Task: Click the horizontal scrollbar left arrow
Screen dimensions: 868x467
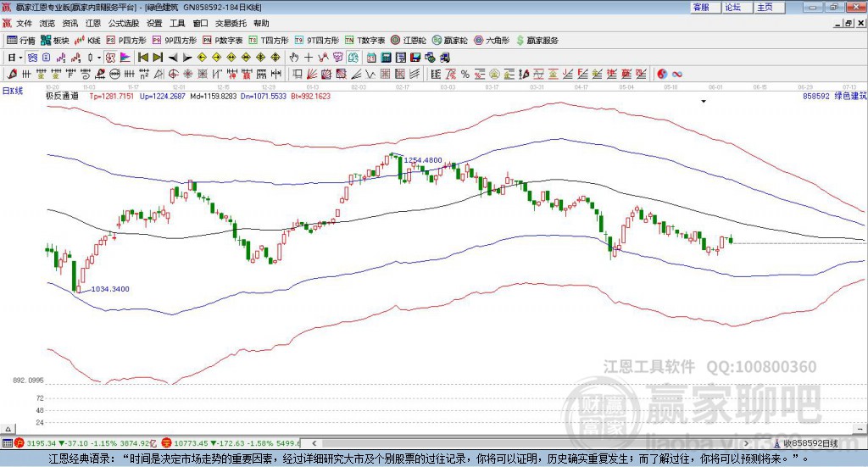Action: [314, 443]
